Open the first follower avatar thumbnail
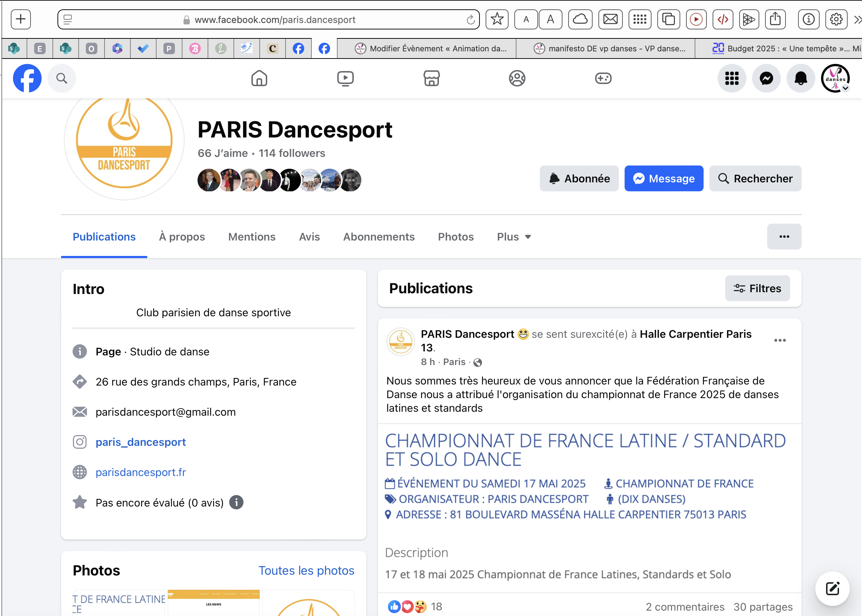The image size is (862, 616). pyautogui.click(x=209, y=180)
